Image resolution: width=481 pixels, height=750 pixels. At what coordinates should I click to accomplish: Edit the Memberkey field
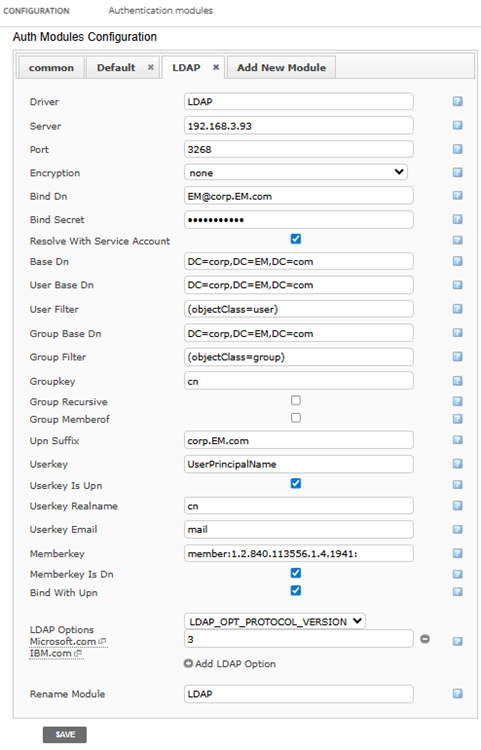click(299, 553)
